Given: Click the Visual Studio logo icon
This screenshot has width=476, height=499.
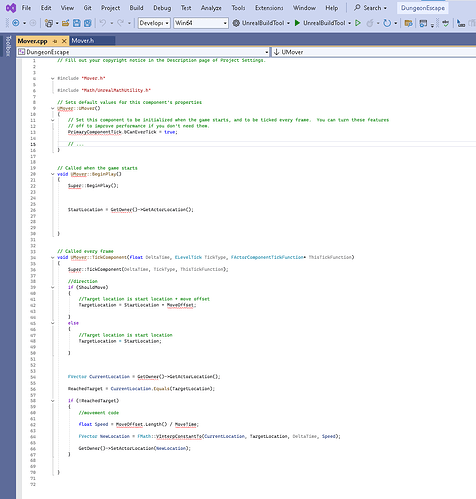Looking at the screenshot, I should [11, 8].
